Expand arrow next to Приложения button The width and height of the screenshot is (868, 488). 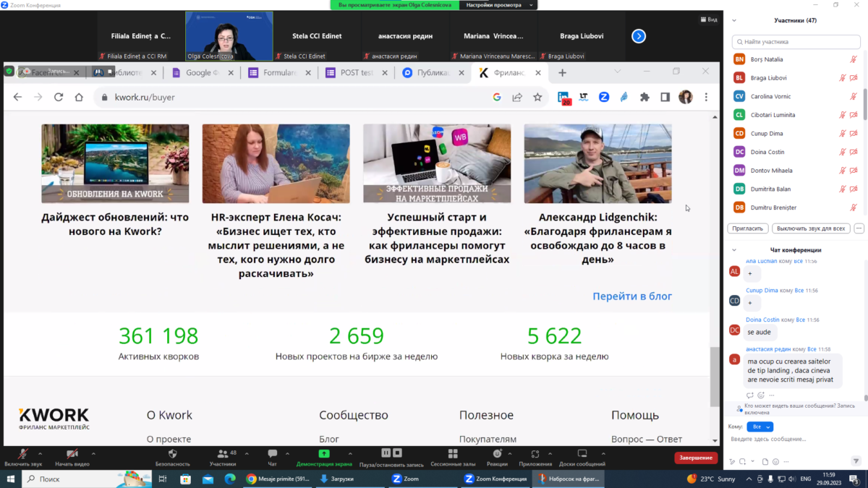click(x=551, y=453)
